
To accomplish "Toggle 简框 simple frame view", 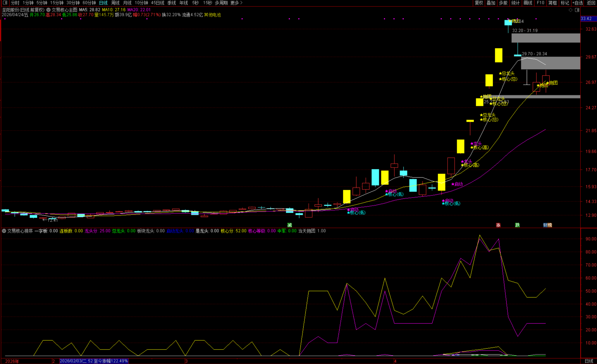I will [553, 3].
